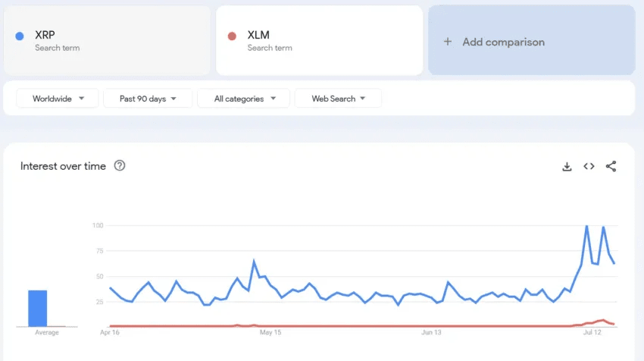This screenshot has height=361, width=644.
Task: Share the Interest over time chart
Action: pos(611,166)
